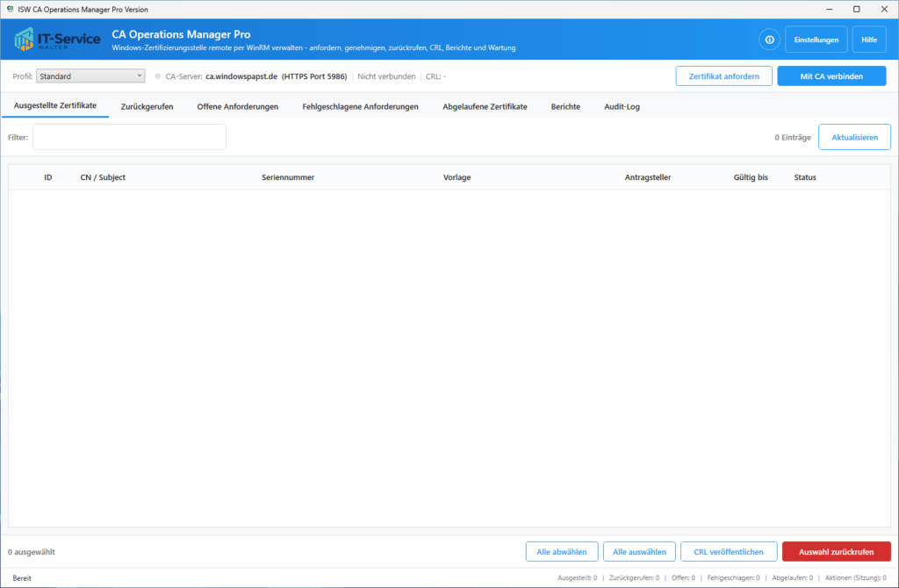Click Fehlgeschlagen: 0 in status bar
The width and height of the screenshot is (899, 588).
point(733,577)
